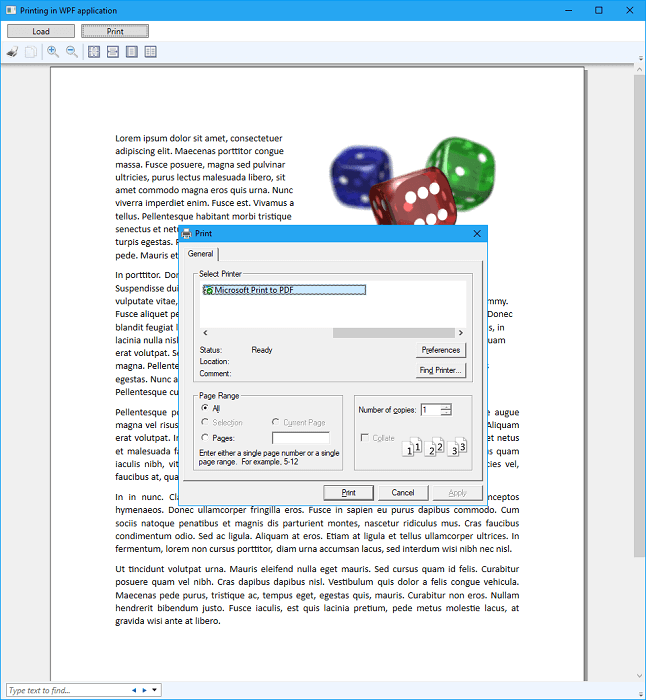Increase the number of copies
This screenshot has width=646, height=700.
click(x=446, y=406)
